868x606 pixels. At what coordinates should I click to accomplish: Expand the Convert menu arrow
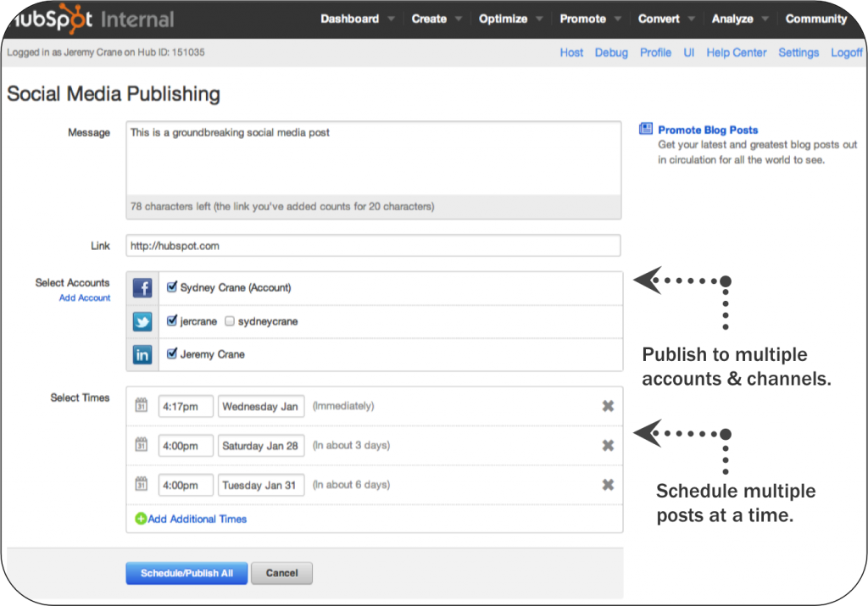coord(692,19)
